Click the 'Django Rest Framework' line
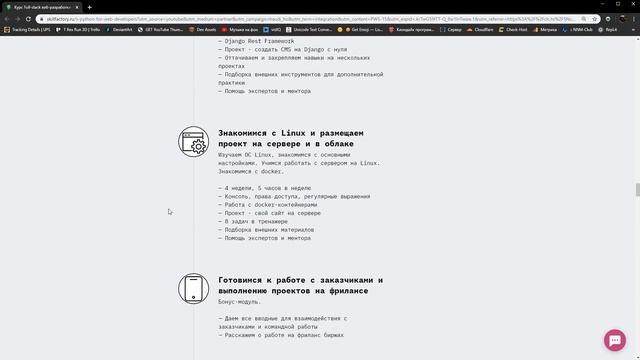 [x=256, y=41]
